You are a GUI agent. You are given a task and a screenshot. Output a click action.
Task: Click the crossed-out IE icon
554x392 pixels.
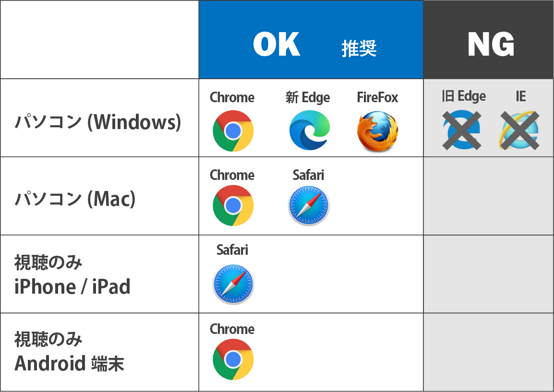tap(519, 131)
